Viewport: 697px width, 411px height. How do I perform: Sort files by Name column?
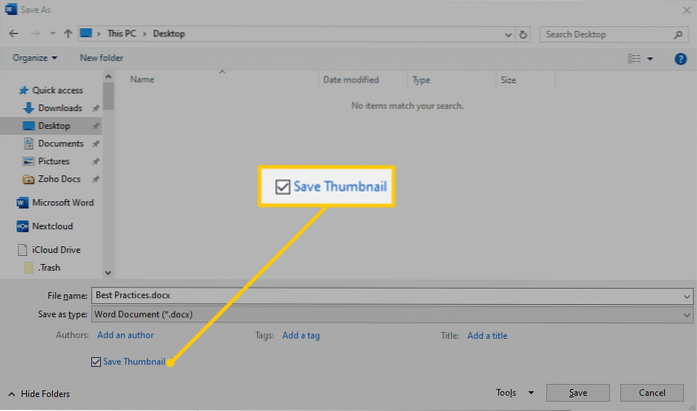pos(142,80)
